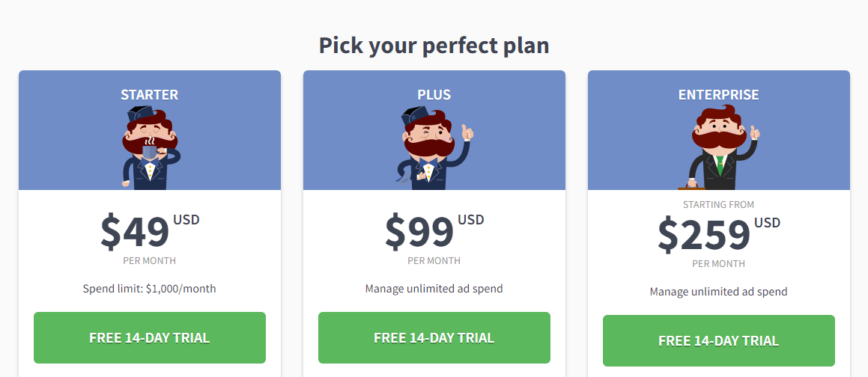Click the $99 Plus price

(x=420, y=231)
